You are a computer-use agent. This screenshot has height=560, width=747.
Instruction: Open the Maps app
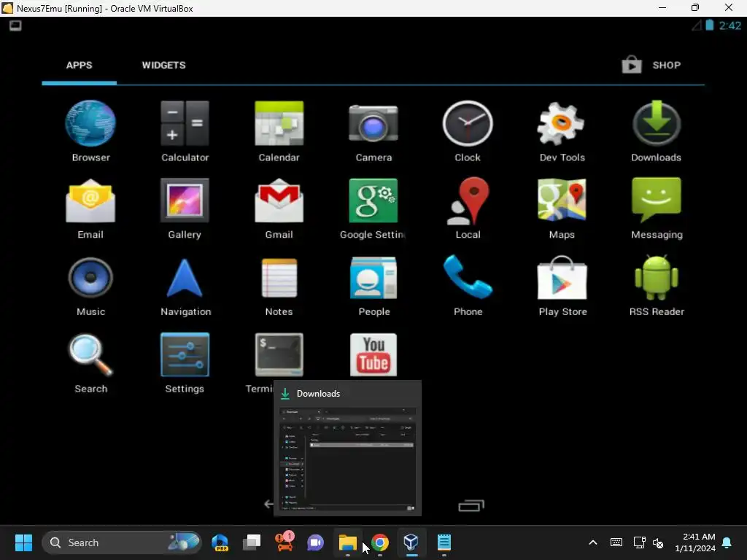click(562, 208)
